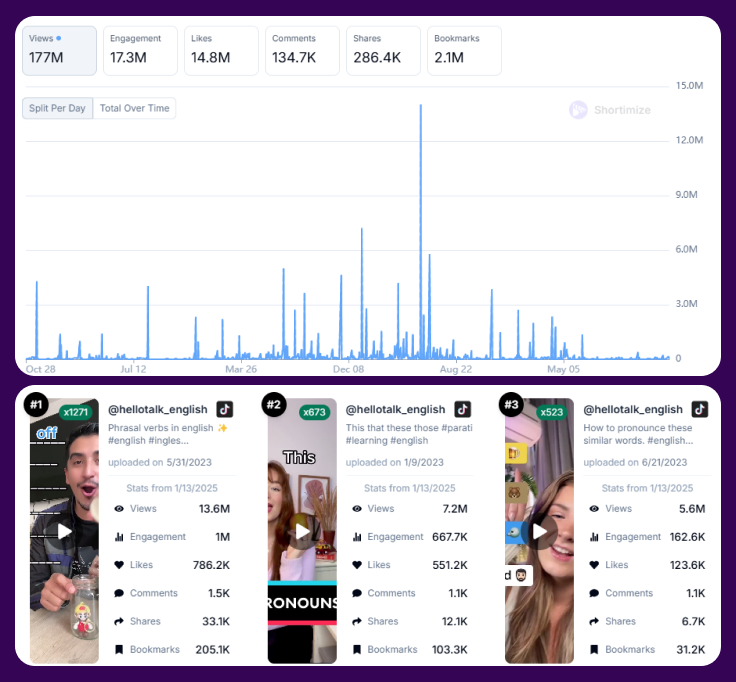This screenshot has width=736, height=682.
Task: Click TikTok icon on the #3 video card
Action: click(x=700, y=409)
